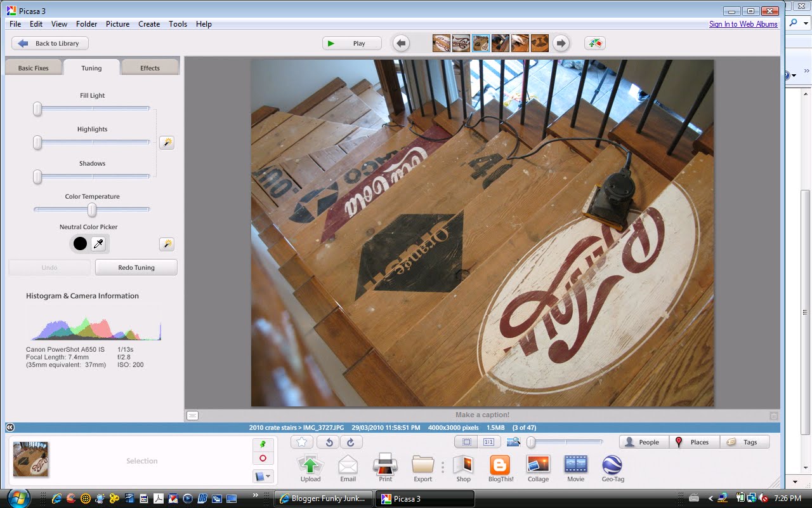
Task: Open the add-to-album dropdown in tray
Action: coord(263,476)
